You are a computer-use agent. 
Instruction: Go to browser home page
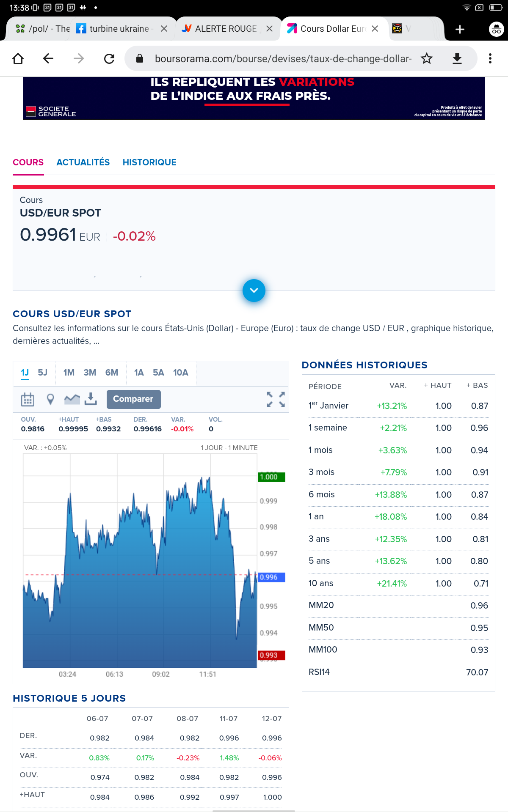coord(18,58)
